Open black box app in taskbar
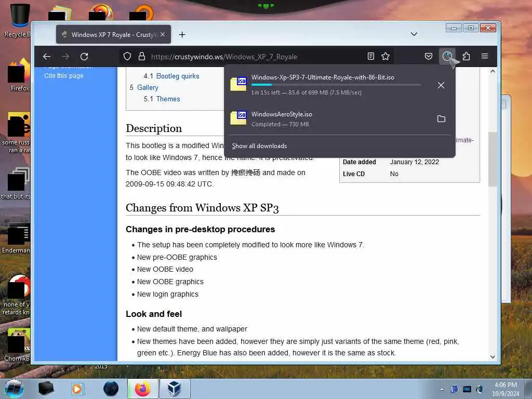This screenshot has width=532, height=399. pos(46,389)
